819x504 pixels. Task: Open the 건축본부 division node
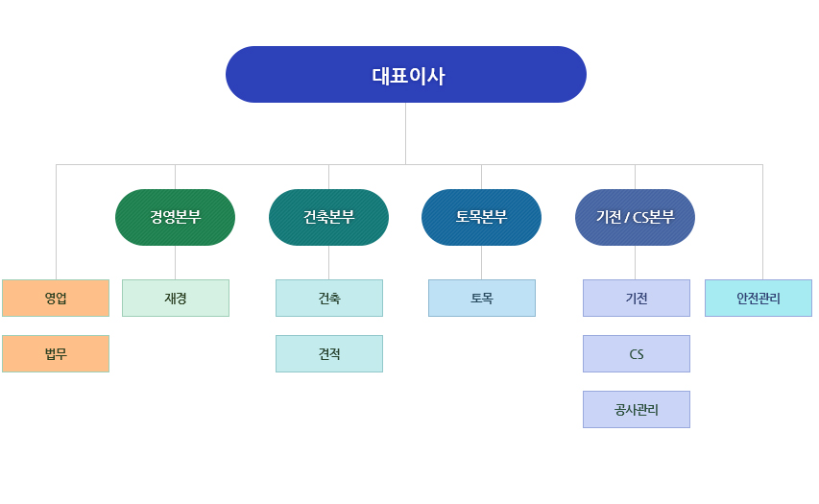(328, 217)
